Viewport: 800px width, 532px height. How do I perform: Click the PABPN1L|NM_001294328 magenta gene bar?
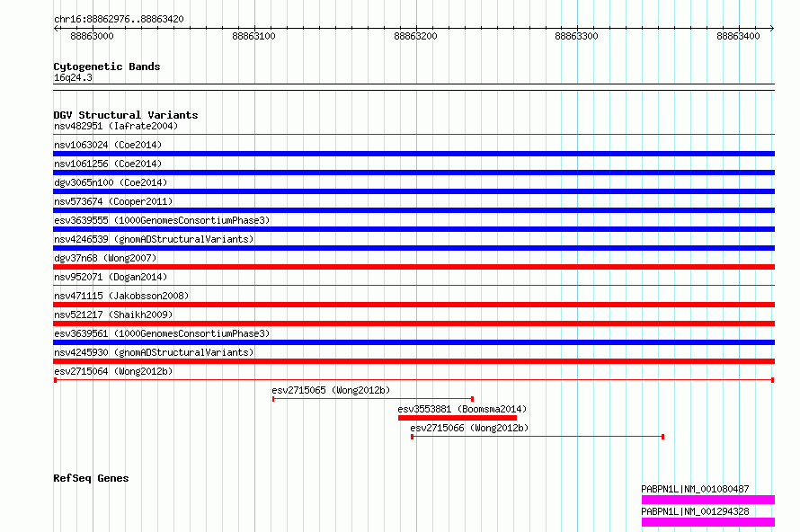[x=708, y=522]
